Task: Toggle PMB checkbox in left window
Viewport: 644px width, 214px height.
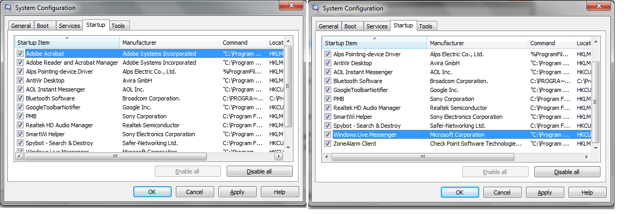Action: click(20, 116)
